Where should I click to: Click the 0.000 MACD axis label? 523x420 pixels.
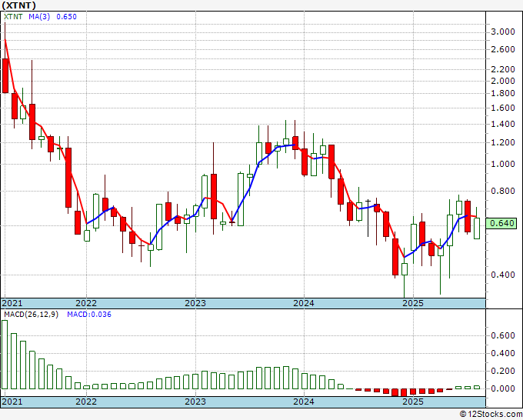503,388
